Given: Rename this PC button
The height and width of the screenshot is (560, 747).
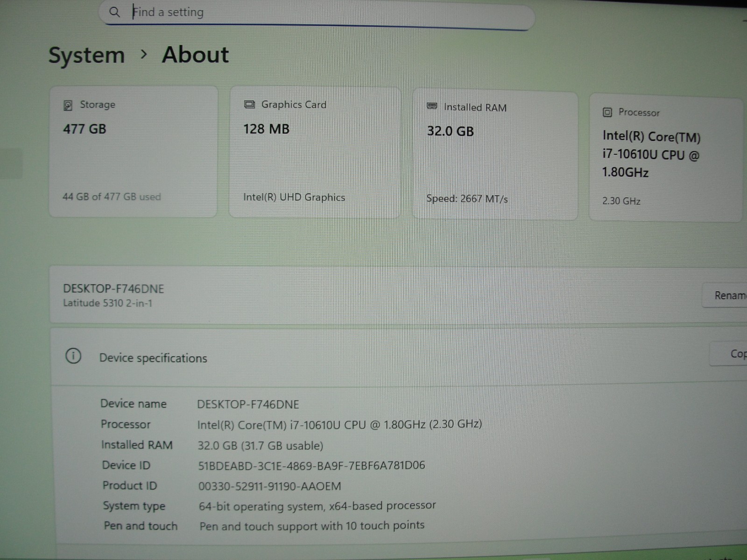Looking at the screenshot, I should click(725, 295).
